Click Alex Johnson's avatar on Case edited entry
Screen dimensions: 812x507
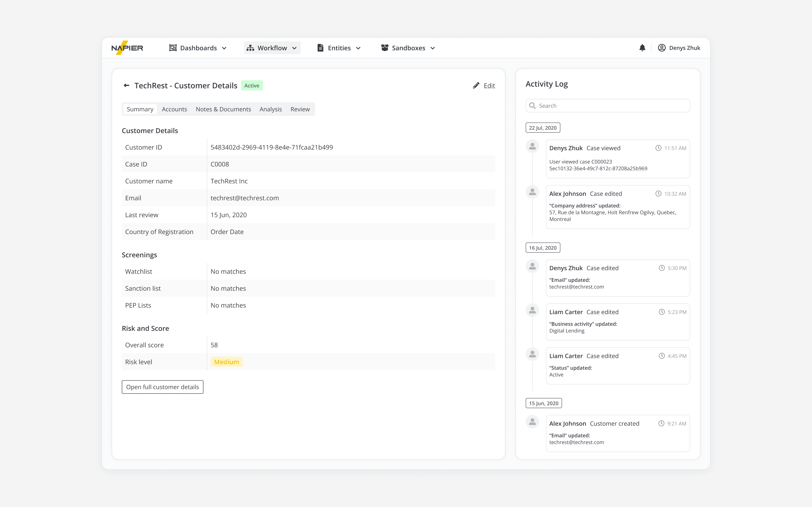pos(532,192)
